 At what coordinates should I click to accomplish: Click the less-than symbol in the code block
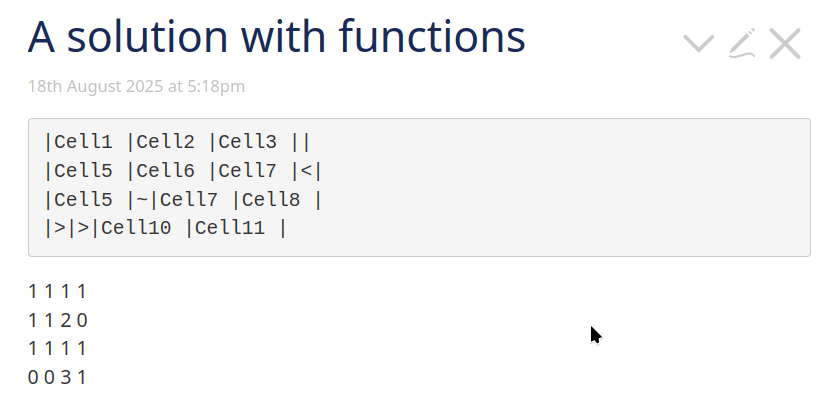[306, 172]
